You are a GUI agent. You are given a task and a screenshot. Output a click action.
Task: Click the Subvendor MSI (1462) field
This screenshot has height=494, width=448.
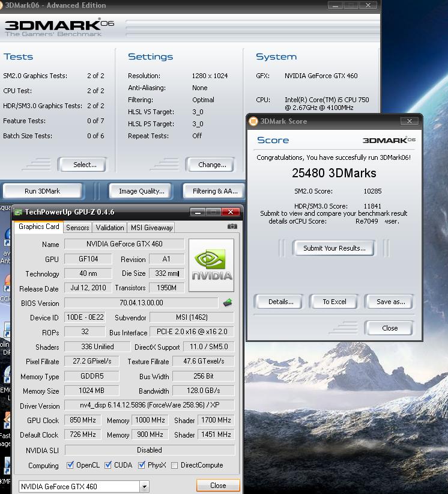click(x=192, y=317)
